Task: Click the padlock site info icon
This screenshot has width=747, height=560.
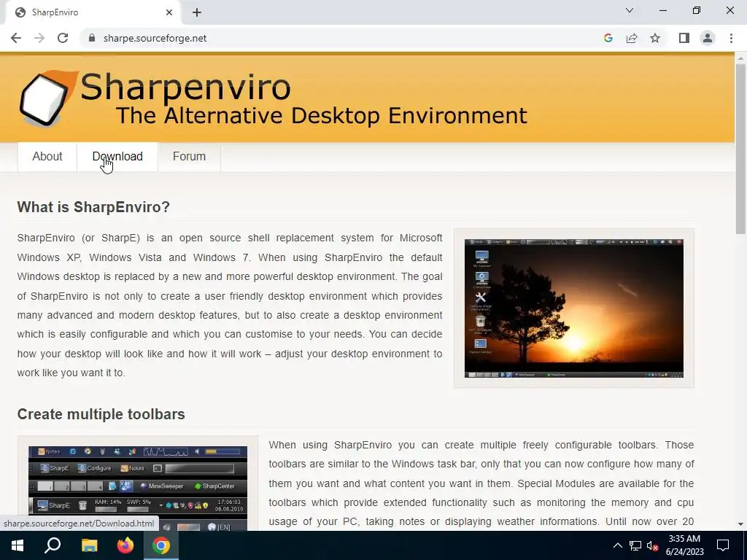Action: point(92,38)
